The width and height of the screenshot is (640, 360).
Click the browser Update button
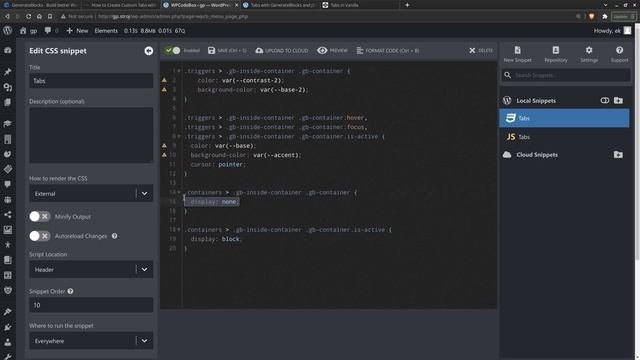pos(623,16)
